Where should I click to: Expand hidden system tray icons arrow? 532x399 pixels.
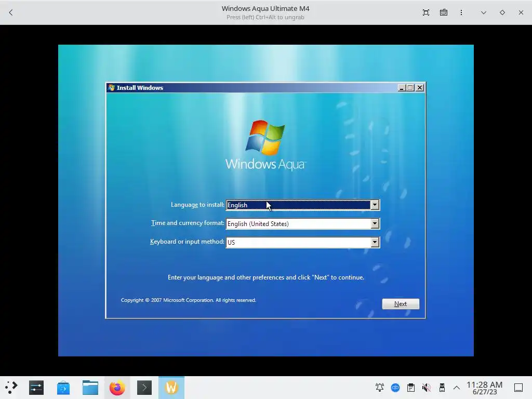pos(457,388)
